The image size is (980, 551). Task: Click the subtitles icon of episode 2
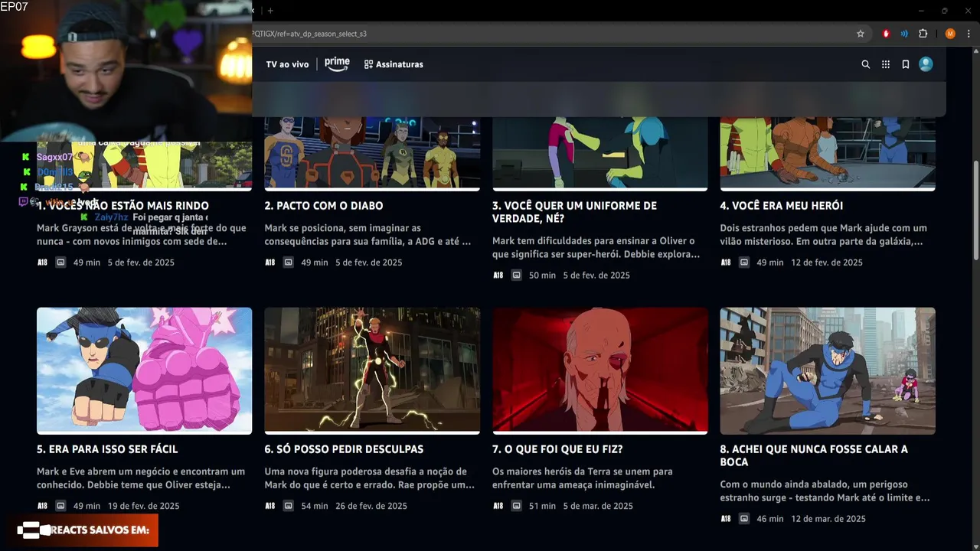pyautogui.click(x=288, y=262)
